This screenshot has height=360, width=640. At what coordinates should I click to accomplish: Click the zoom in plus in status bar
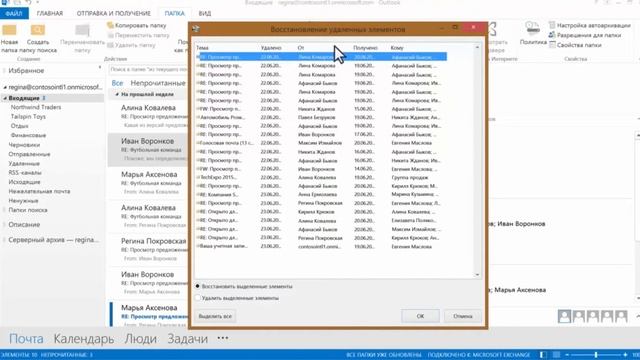point(625,355)
